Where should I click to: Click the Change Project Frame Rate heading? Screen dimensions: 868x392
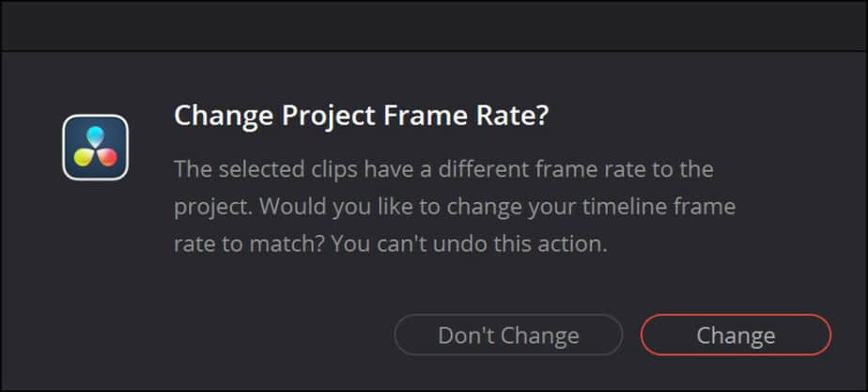(x=361, y=117)
